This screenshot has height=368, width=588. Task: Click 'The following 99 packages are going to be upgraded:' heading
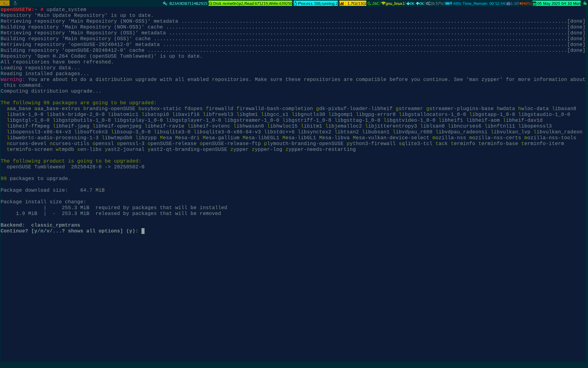79,103
